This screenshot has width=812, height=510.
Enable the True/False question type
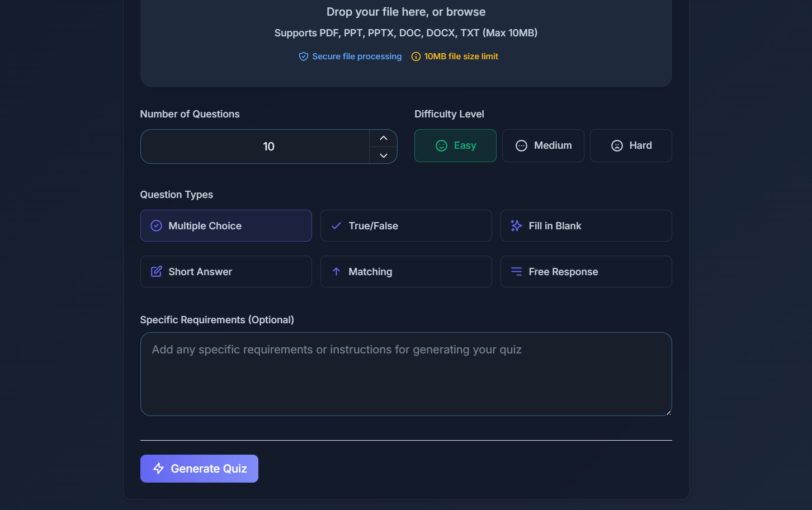(406, 225)
